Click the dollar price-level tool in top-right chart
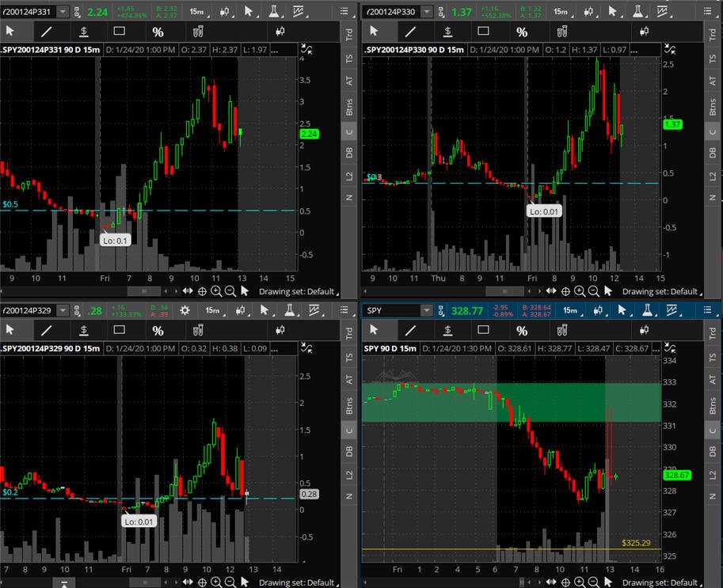The height and width of the screenshot is (588, 723). point(447,32)
